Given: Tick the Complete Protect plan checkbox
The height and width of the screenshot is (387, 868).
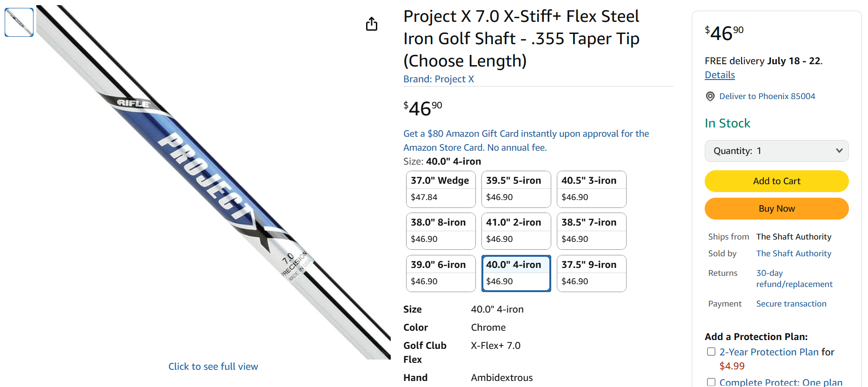Looking at the screenshot, I should pos(711,382).
